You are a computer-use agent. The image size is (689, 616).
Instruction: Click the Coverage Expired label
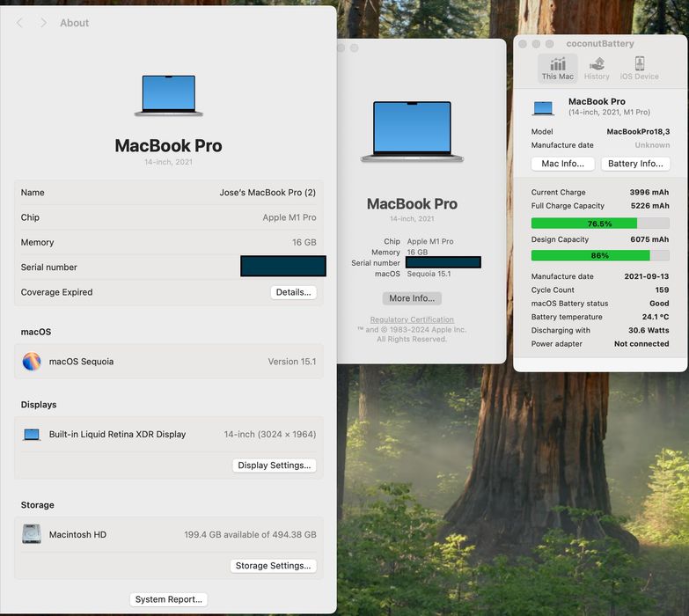pyautogui.click(x=56, y=292)
